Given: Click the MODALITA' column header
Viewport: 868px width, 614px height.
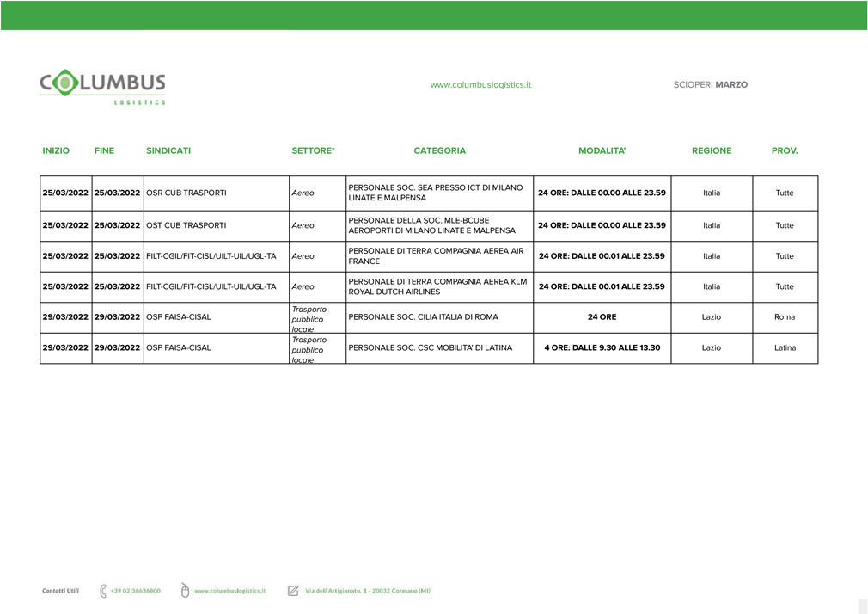Looking at the screenshot, I should pyautogui.click(x=602, y=150).
